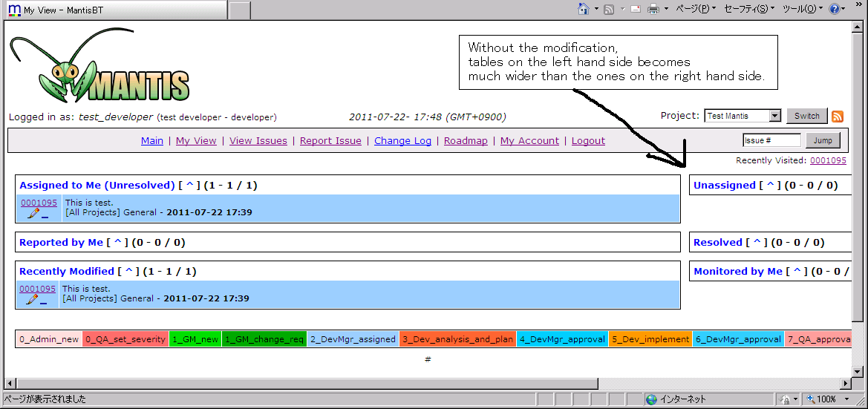Click the zoom magnifier icon in status bar
Image resolution: width=868 pixels, height=409 pixels.
811,399
